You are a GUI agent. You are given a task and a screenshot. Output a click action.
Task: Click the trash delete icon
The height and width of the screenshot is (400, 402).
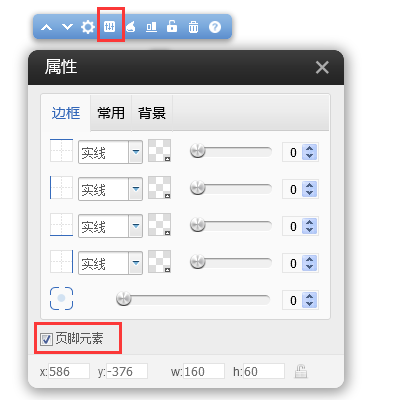tap(193, 27)
